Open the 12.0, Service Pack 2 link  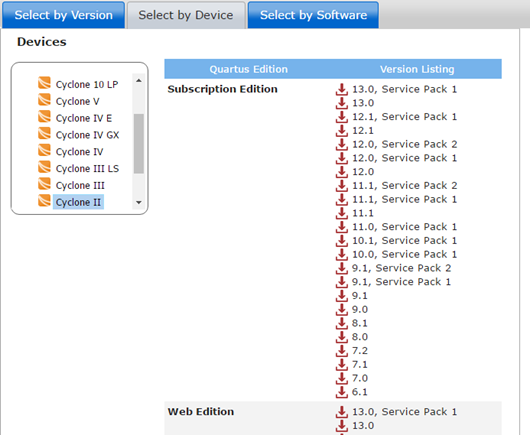coord(405,144)
